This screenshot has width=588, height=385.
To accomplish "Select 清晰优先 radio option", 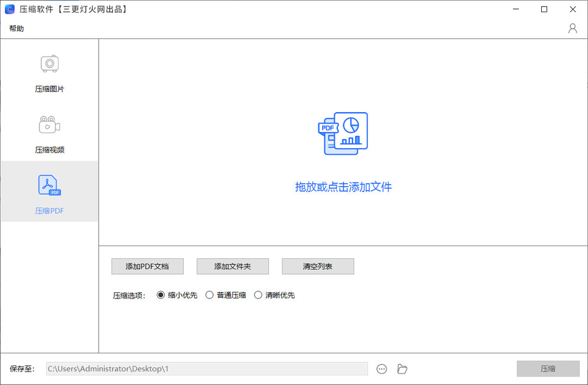I will (x=275, y=295).
